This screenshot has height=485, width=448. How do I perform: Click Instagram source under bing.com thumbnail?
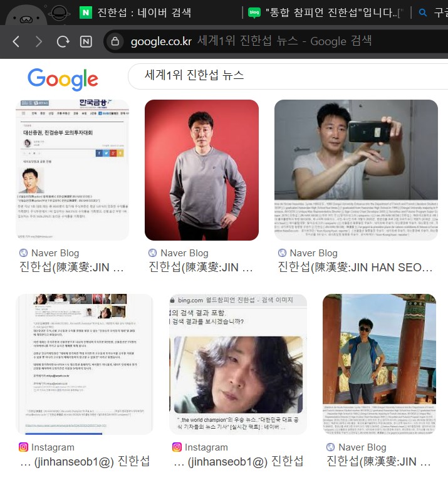[x=206, y=447]
